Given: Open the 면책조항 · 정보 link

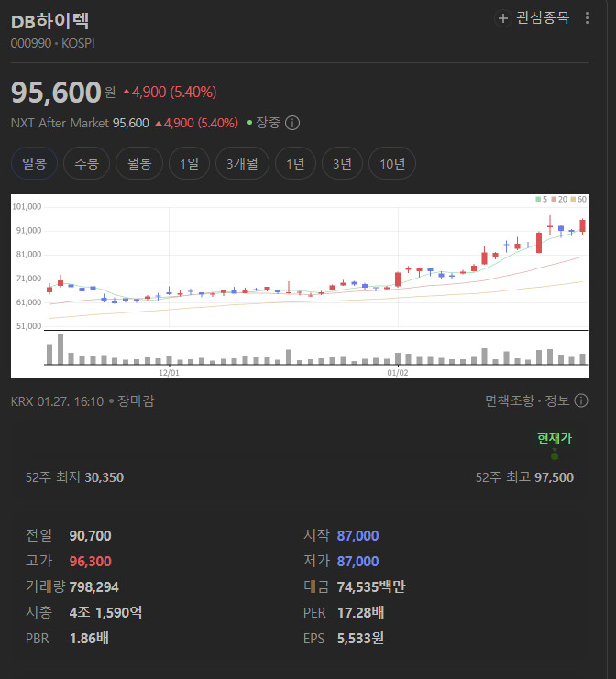Looking at the screenshot, I should pyautogui.click(x=527, y=400).
